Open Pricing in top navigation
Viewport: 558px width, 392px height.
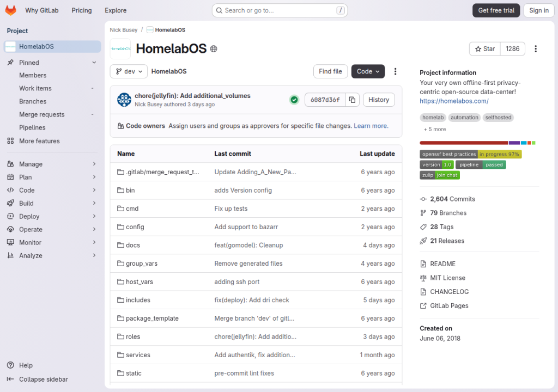tap(82, 10)
